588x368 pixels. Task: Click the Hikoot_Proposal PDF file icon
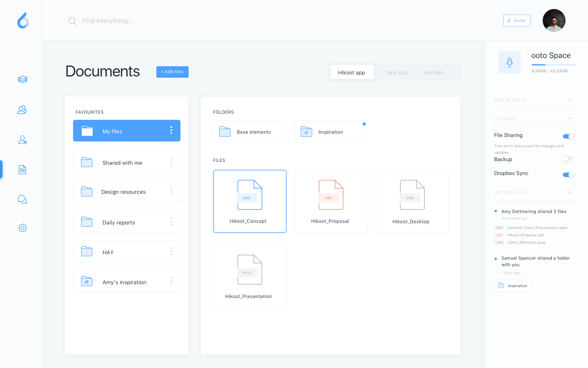coord(331,195)
